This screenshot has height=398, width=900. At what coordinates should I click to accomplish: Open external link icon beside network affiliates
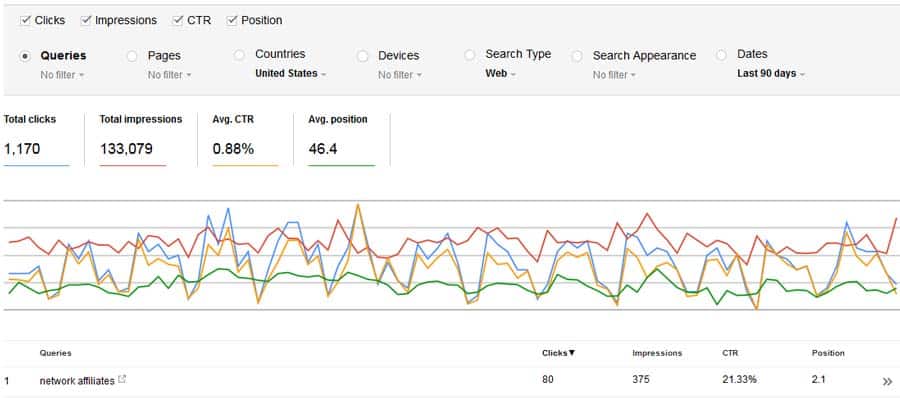point(122,380)
